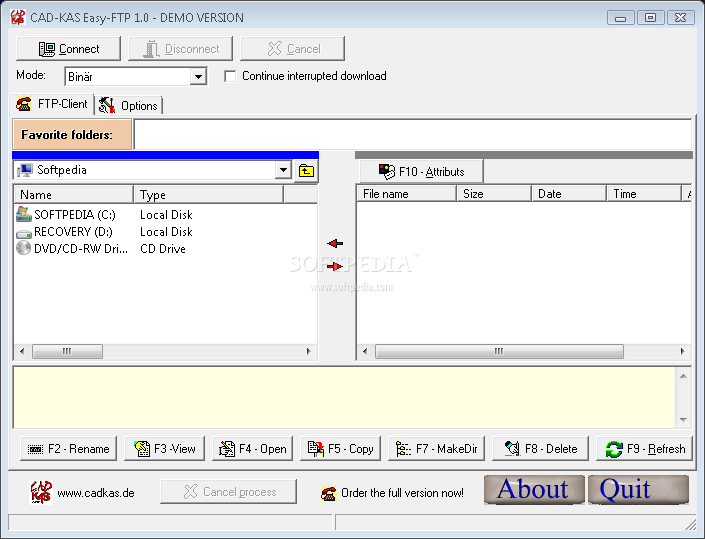Click the left red arrow to download
This screenshot has width=705, height=539.
(x=335, y=243)
